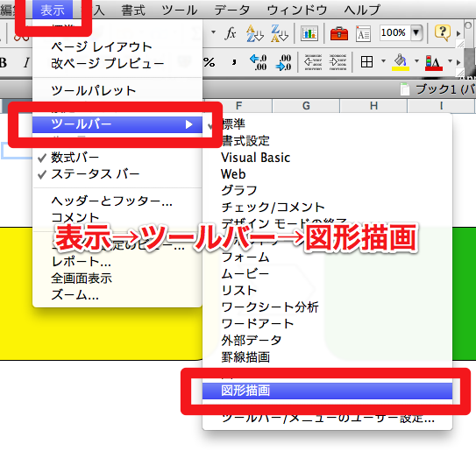Expand the AutoSum dropdown arrow beside fx
The height and width of the screenshot is (451, 476).
[213, 32]
